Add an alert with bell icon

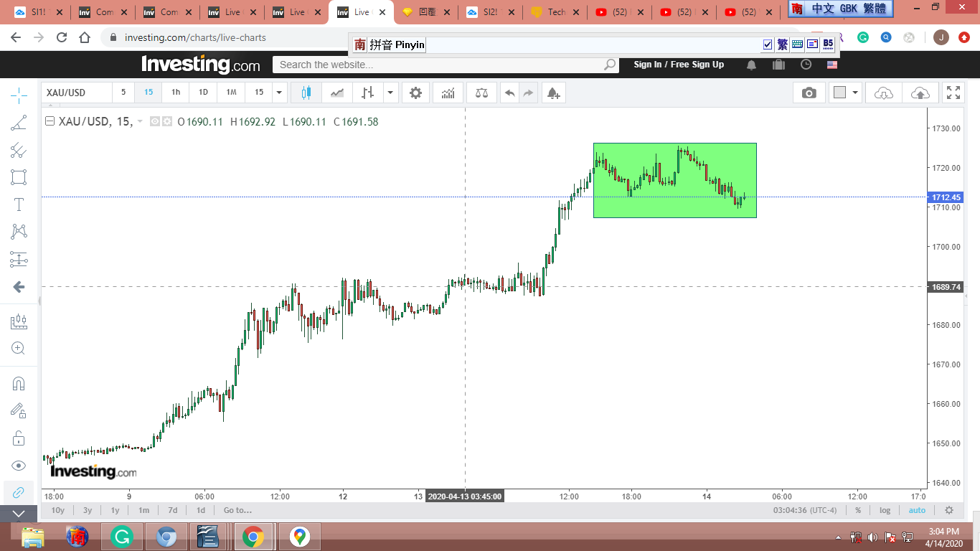(552, 93)
